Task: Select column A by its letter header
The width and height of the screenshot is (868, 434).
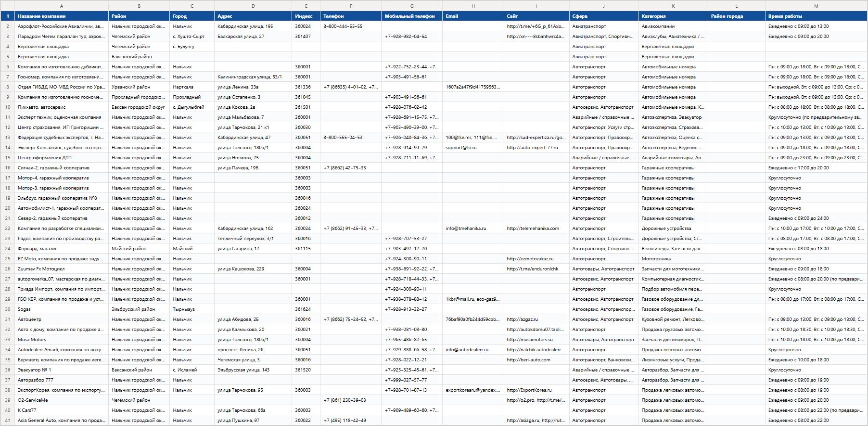Action: pos(62,6)
